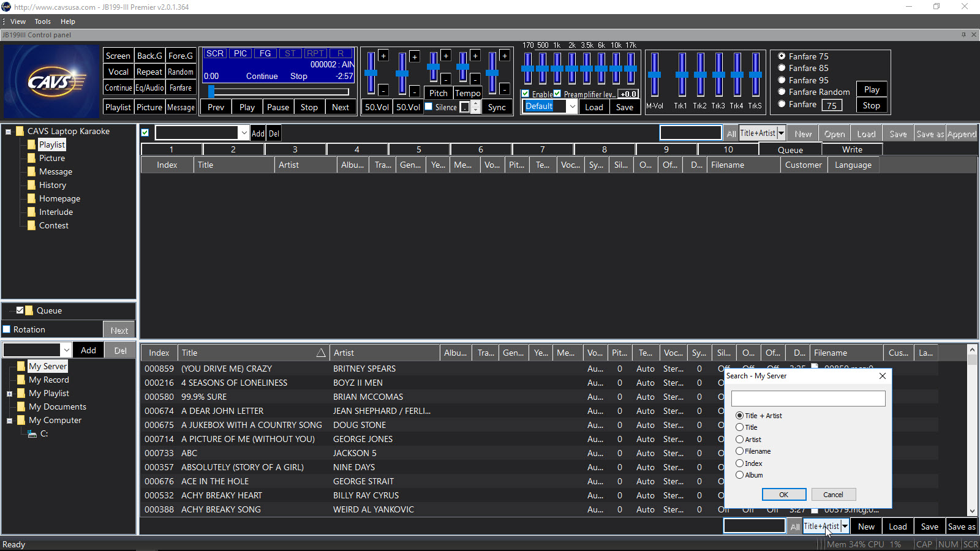The width and height of the screenshot is (980, 551).
Task: Select the Fanfare 85 radio button
Action: pos(782,68)
